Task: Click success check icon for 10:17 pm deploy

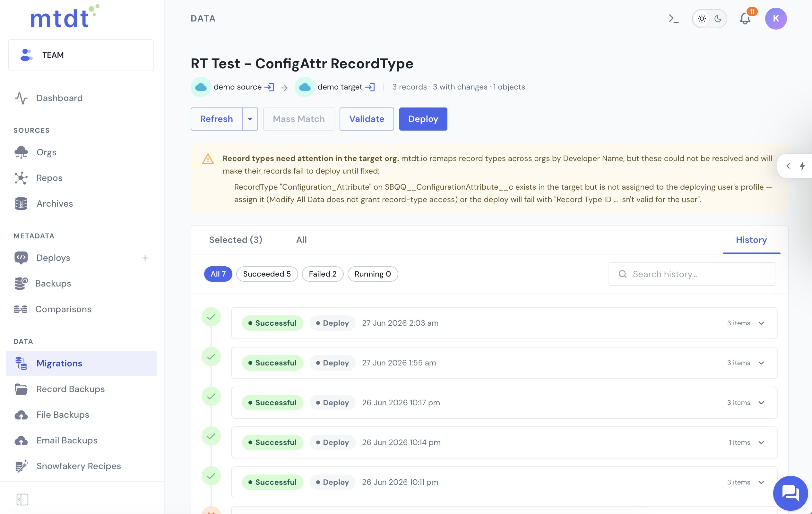Action: tap(211, 396)
